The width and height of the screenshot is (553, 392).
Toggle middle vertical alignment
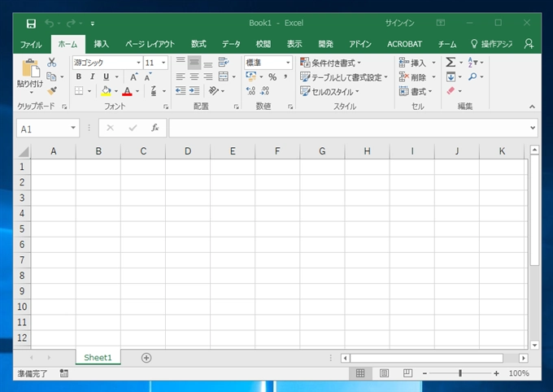click(194, 62)
